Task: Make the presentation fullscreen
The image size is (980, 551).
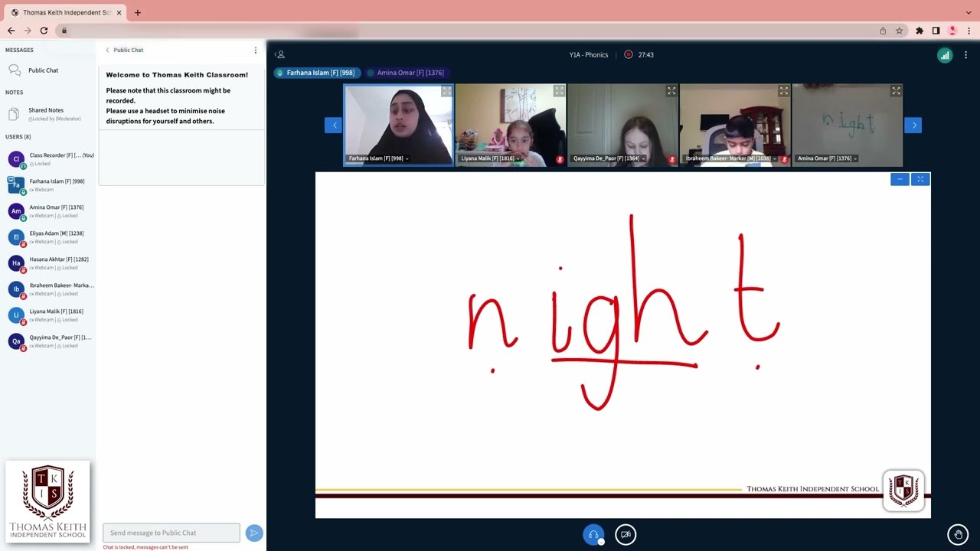Action: 920,179
